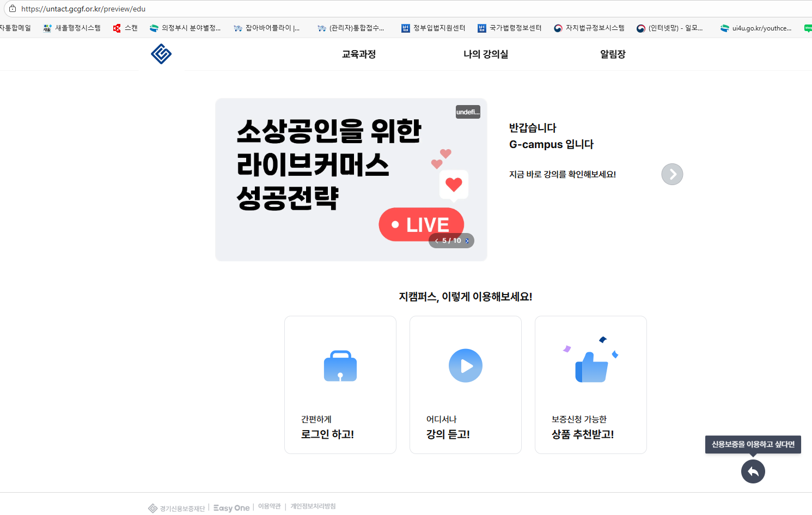Viewport: 812px width, 515px height.
Task: Open the 국가법령정보센터 bookmark
Action: (x=509, y=28)
